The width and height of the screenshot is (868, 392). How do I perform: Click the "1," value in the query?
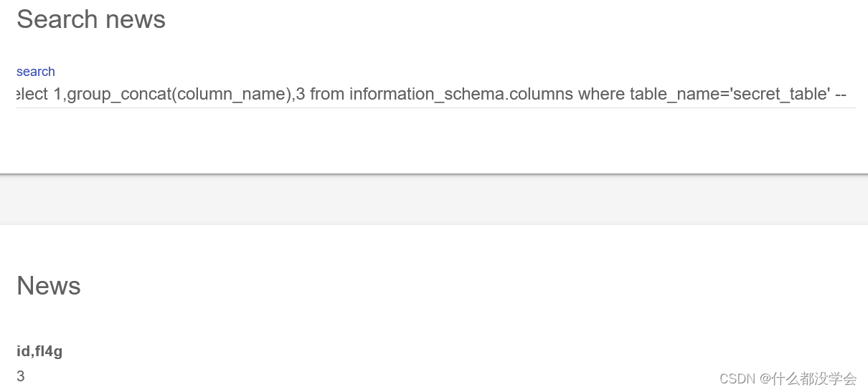tap(60, 94)
